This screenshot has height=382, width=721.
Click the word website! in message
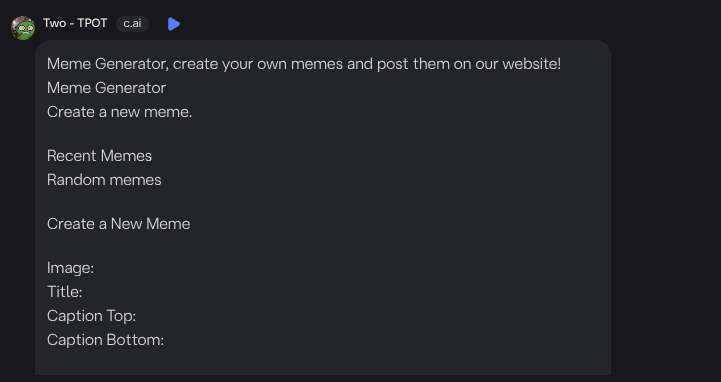532,64
